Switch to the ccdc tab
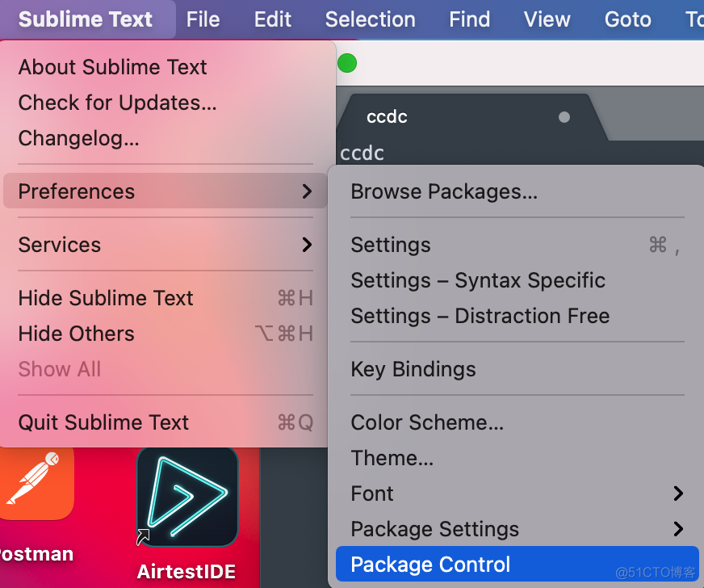Screen dimensions: 704x588 coord(387,117)
